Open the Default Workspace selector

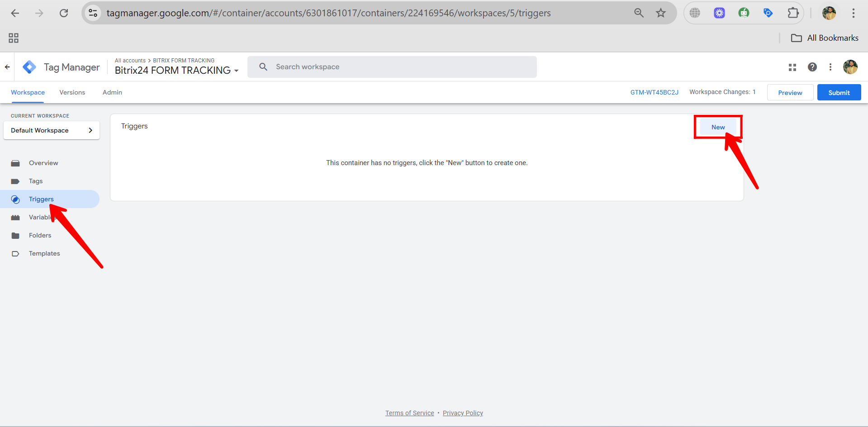52,130
